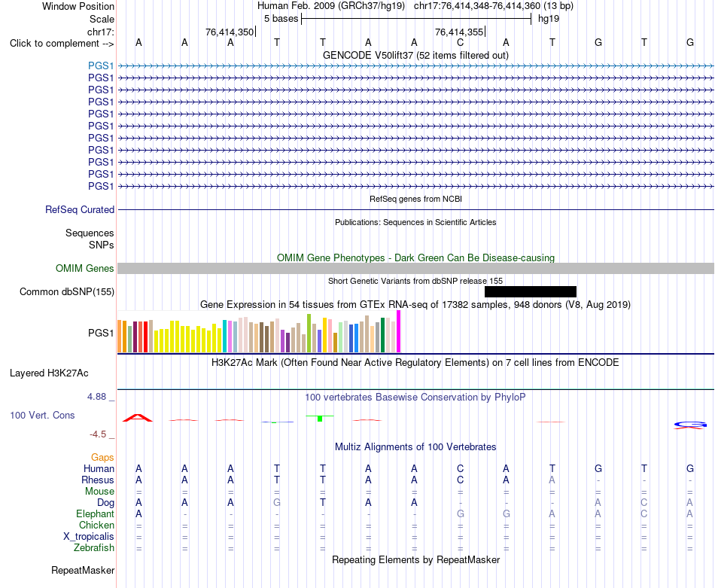Click the Scale label
The width and height of the screenshot is (715, 588).
[102, 19]
